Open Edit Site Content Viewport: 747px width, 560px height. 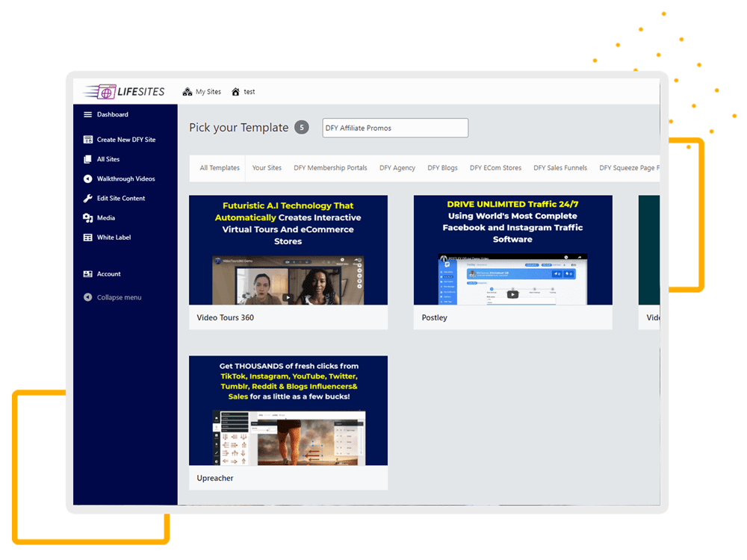[121, 198]
